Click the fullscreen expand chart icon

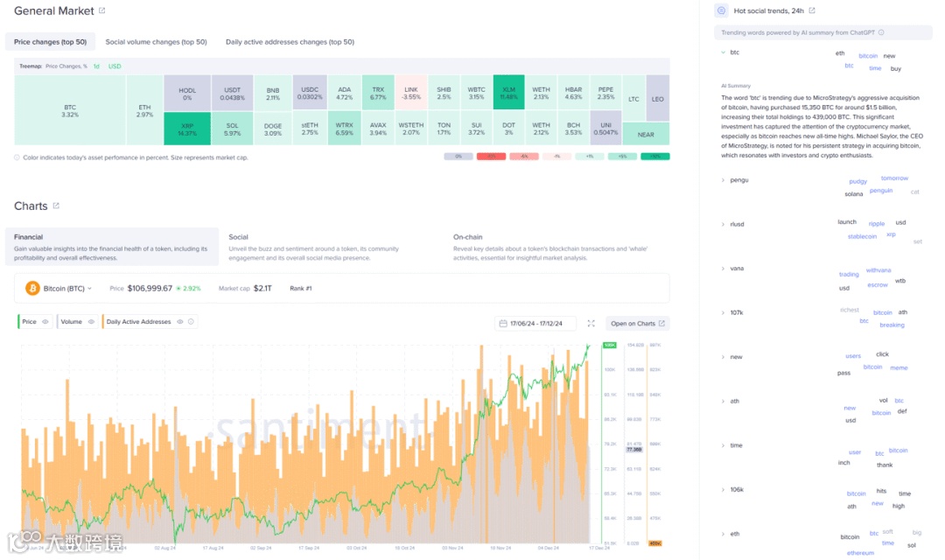tap(591, 324)
